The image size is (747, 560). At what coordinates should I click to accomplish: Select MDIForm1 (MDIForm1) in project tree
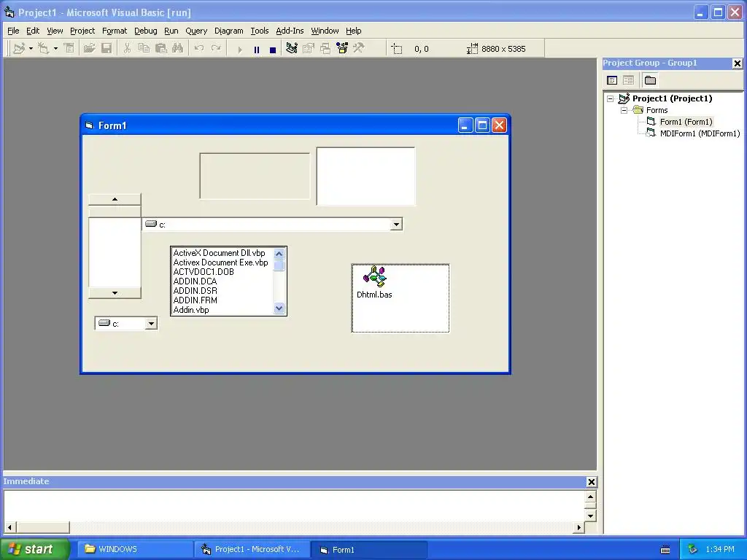coord(700,134)
